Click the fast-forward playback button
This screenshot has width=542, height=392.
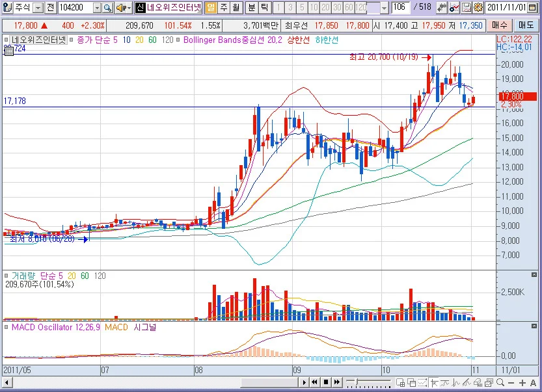point(336,382)
